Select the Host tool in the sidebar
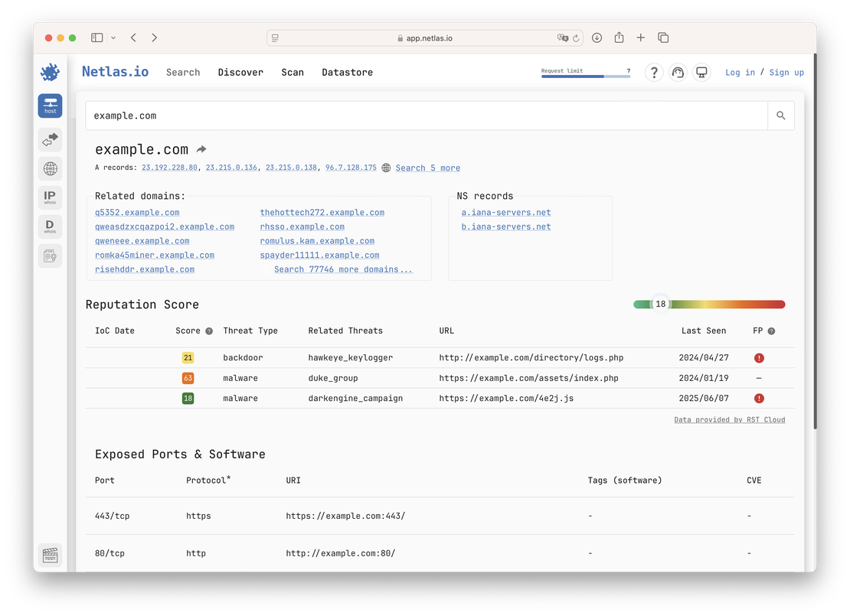 49,106
